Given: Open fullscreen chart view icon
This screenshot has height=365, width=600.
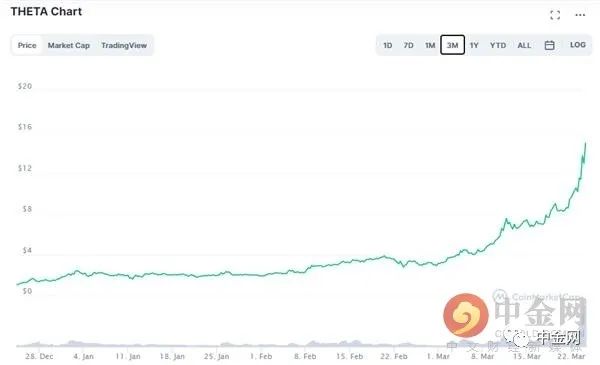Looking at the screenshot, I should (x=555, y=15).
